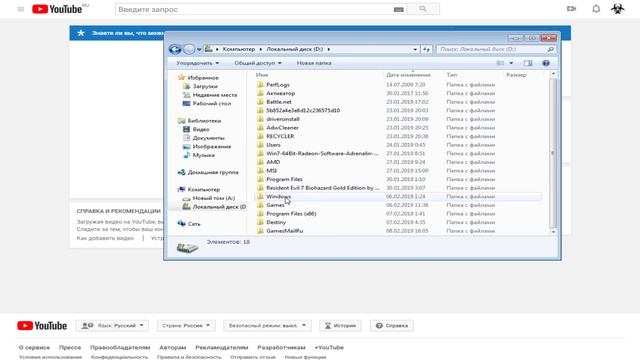
Task: Select the AMD folder
Action: click(273, 162)
